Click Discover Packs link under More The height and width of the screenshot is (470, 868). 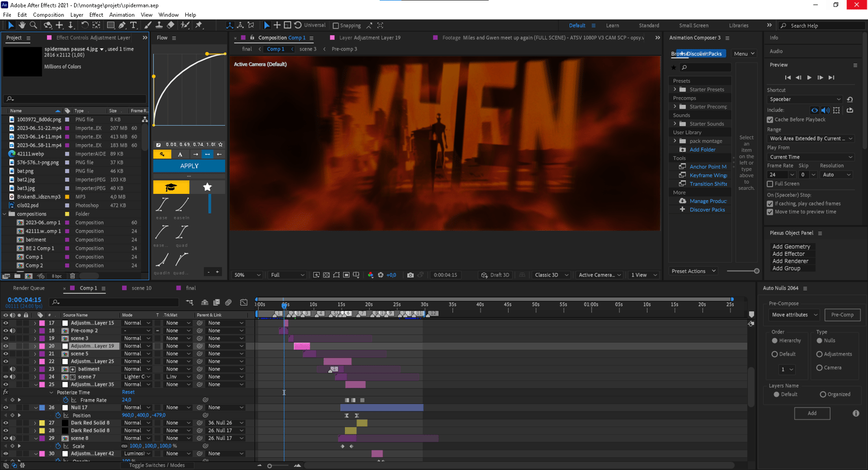[707, 210]
